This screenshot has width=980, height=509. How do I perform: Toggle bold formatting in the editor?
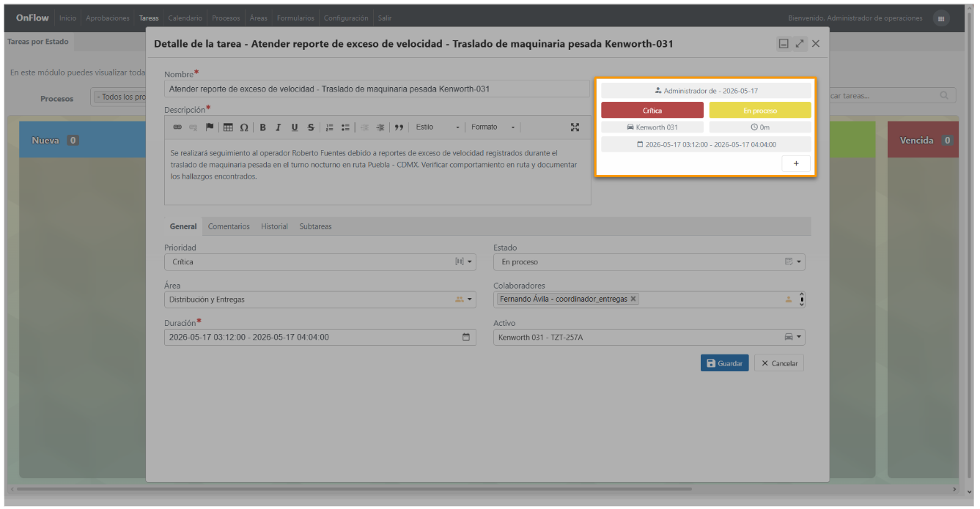tap(262, 127)
